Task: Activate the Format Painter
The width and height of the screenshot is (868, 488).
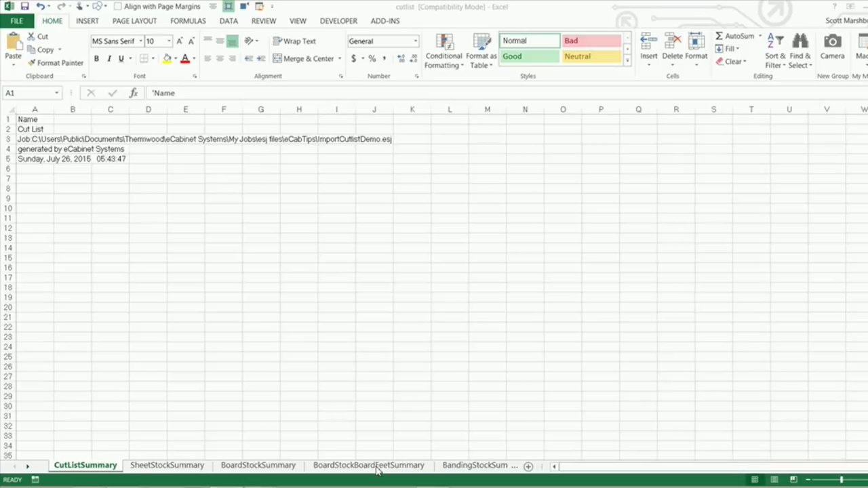Action: (x=56, y=62)
